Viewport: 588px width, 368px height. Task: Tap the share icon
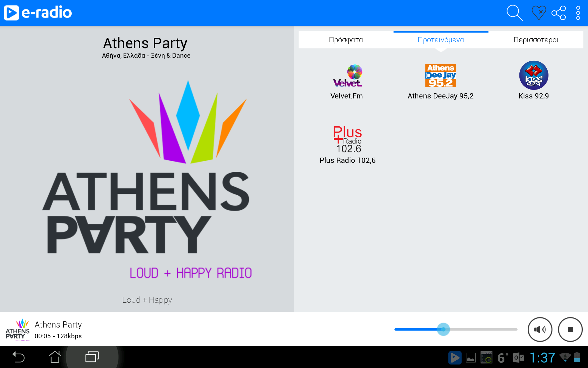[559, 13]
